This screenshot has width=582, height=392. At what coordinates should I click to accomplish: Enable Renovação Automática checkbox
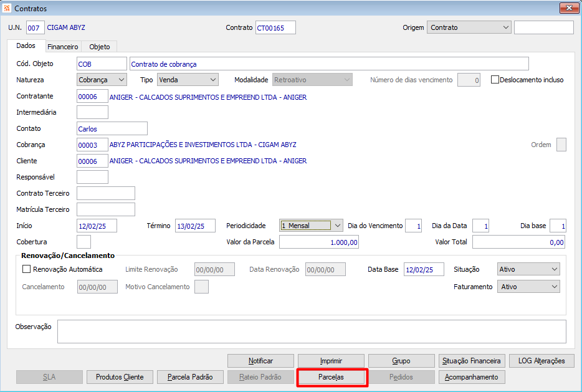point(26,269)
